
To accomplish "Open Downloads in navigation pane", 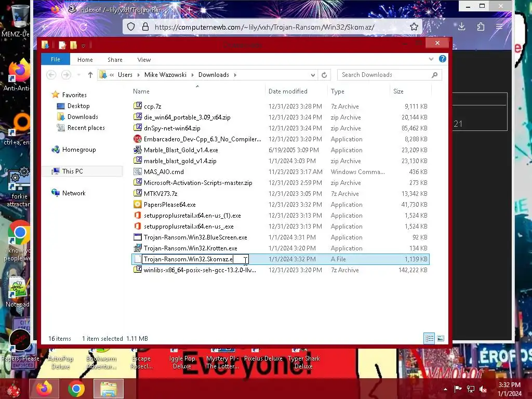I will click(x=83, y=117).
